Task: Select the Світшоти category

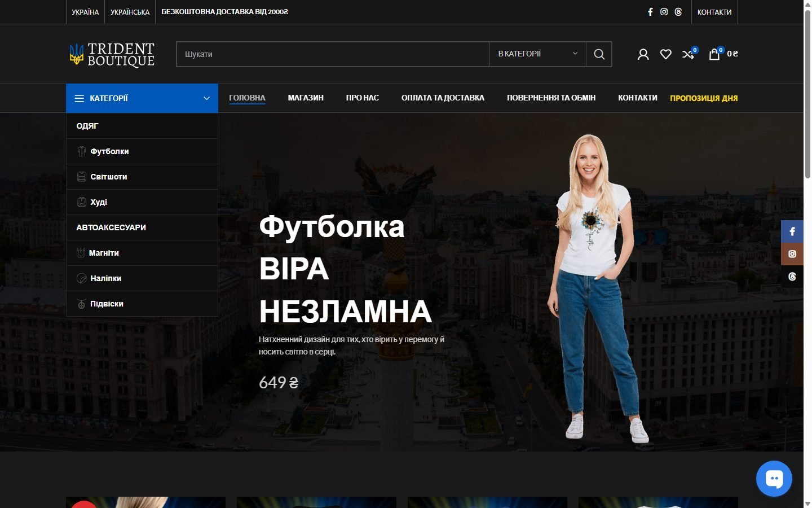Action: [x=142, y=177]
